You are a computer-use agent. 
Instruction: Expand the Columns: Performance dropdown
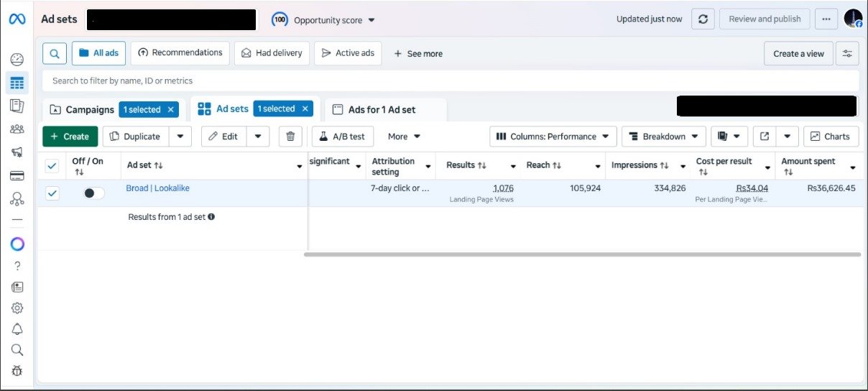[552, 137]
